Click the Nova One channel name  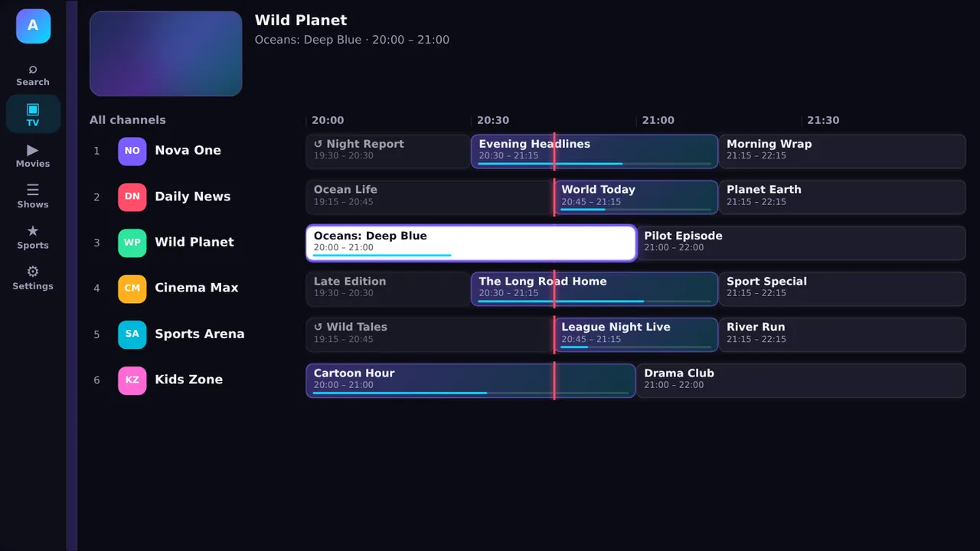tap(188, 151)
